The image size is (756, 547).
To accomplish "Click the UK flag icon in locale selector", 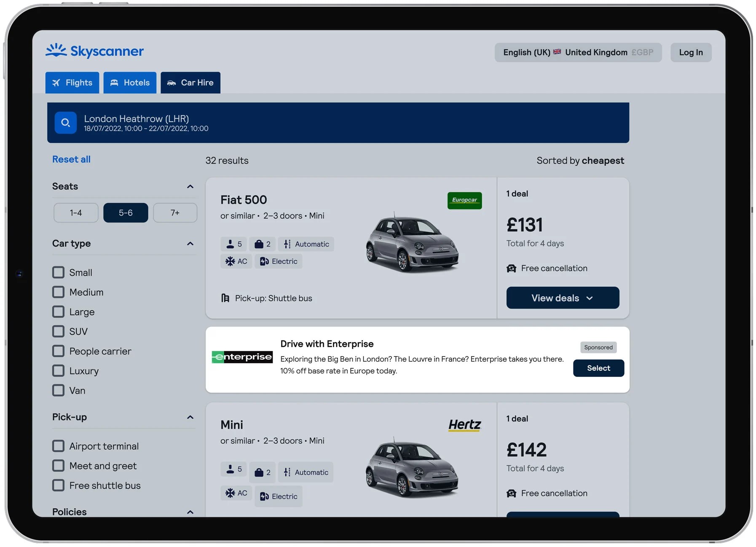I will [557, 52].
